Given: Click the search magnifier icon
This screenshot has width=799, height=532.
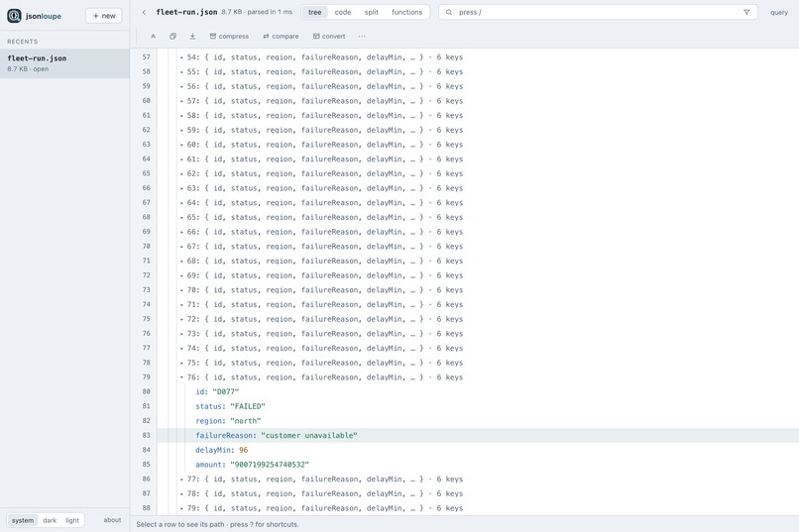Looking at the screenshot, I should coord(449,12).
